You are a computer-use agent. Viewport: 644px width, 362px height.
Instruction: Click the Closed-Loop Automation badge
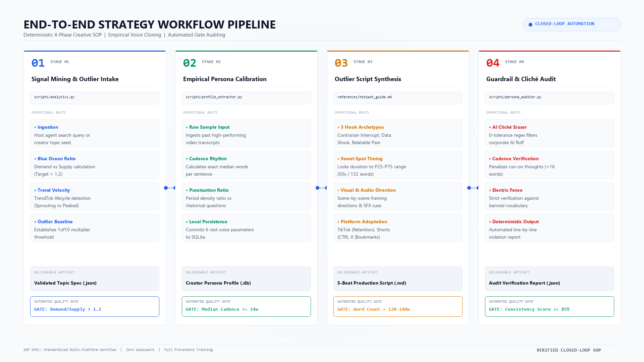click(x=572, y=24)
